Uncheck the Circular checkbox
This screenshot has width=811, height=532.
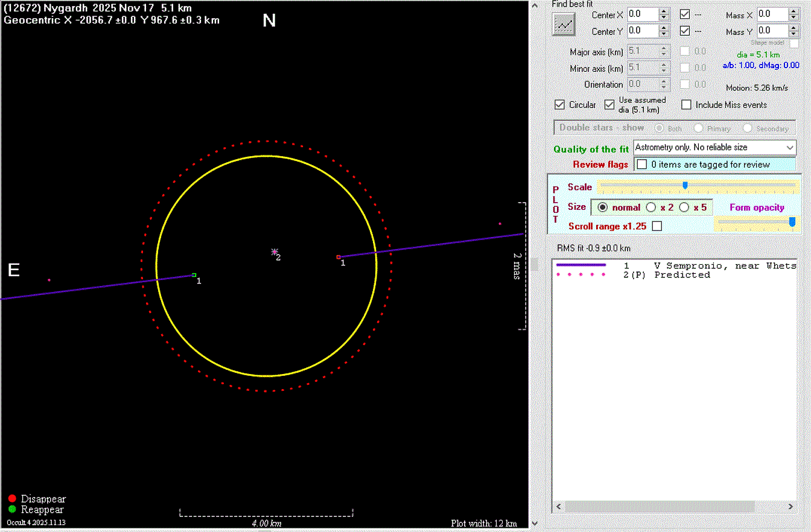click(x=560, y=105)
